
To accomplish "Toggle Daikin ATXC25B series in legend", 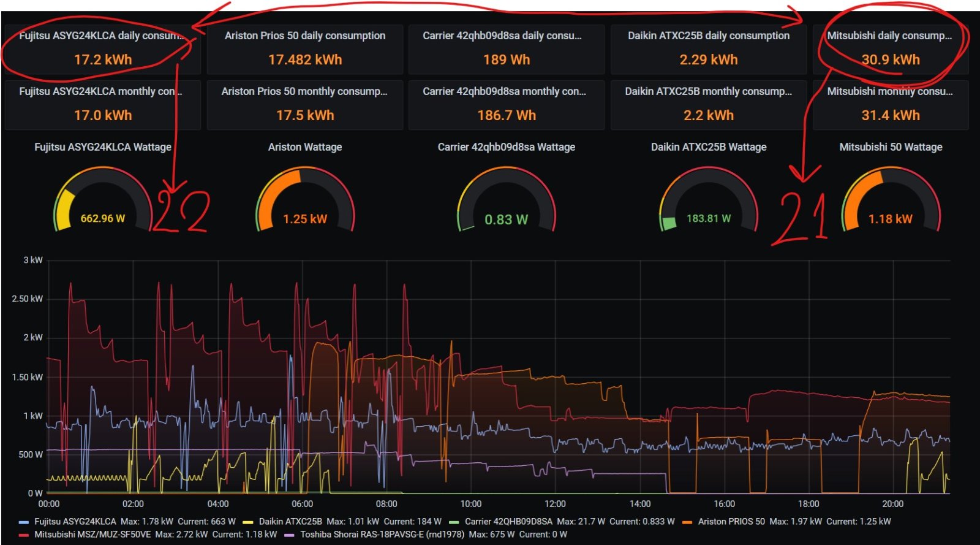I will (x=290, y=522).
